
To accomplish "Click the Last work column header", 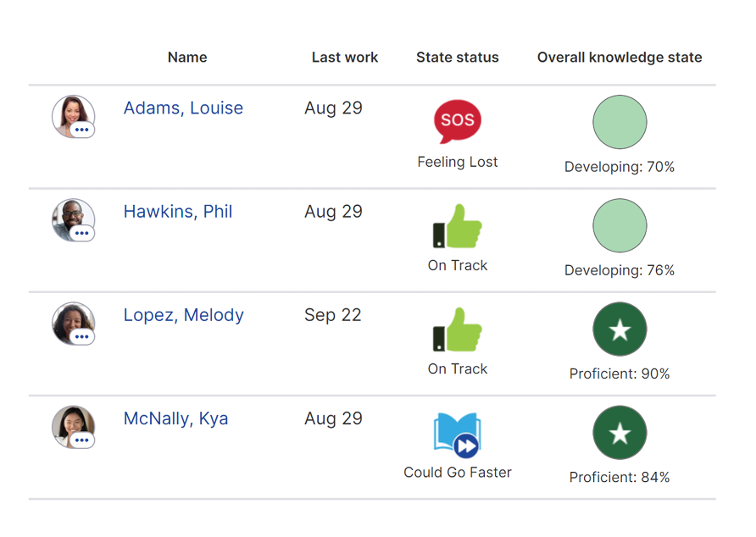I will pyautogui.click(x=344, y=57).
